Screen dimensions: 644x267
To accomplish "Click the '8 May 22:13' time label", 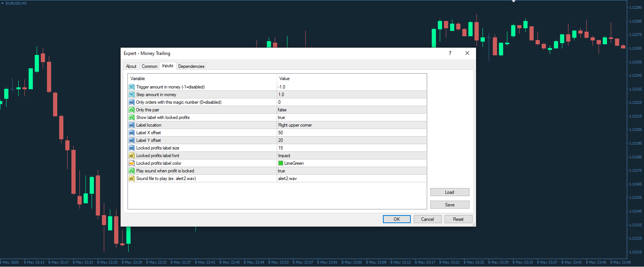I will point(34,262).
